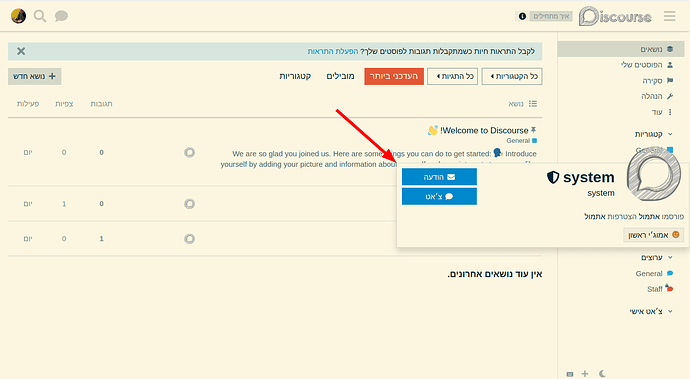
Task: Click the General category badge under Welcome topic
Action: 521,141
